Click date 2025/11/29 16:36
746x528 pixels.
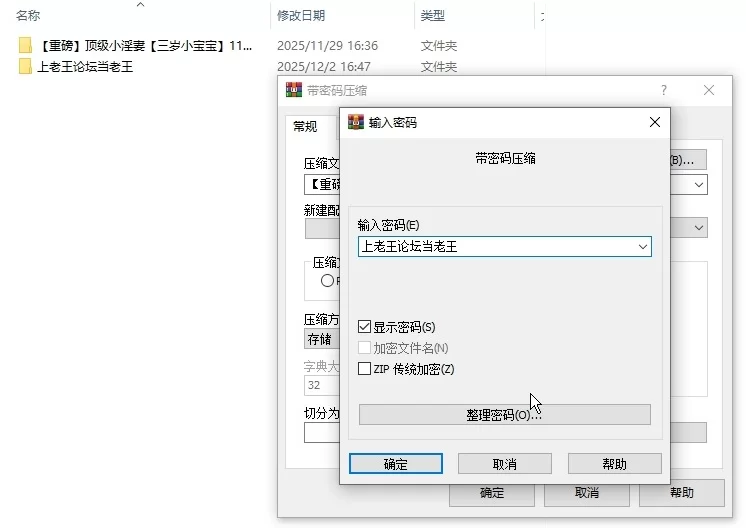328,46
